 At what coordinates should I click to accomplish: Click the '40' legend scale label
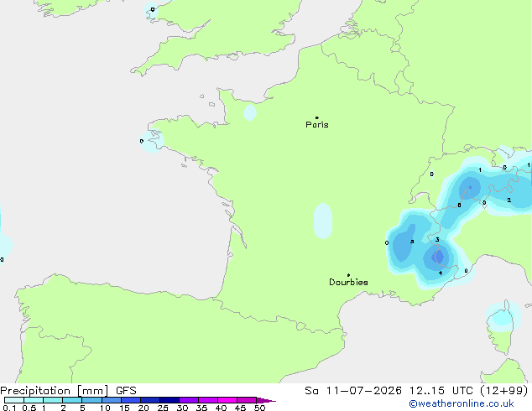[x=221, y=408]
